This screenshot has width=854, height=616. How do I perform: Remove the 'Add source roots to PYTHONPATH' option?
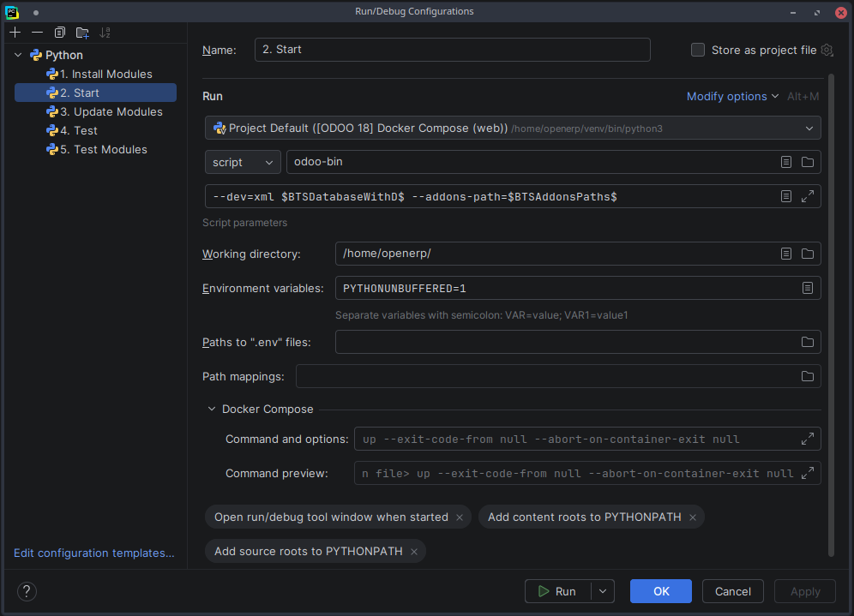[x=414, y=552]
